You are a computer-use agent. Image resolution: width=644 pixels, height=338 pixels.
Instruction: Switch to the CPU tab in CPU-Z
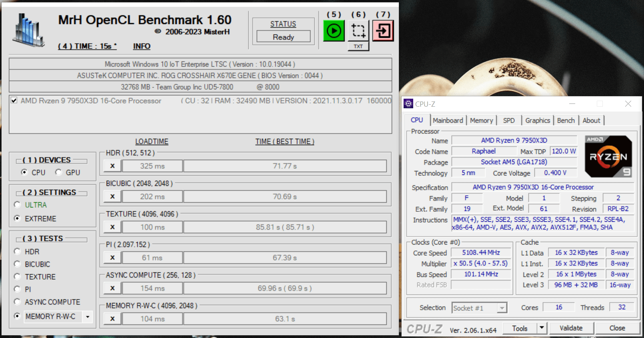pyautogui.click(x=417, y=120)
